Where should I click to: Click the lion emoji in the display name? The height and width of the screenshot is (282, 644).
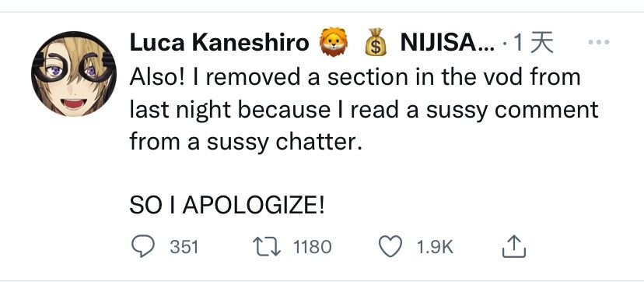click(334, 42)
